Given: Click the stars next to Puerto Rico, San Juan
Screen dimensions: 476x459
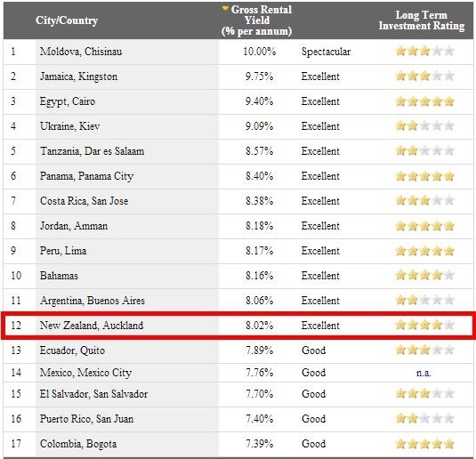Looking at the screenshot, I should click(424, 419).
